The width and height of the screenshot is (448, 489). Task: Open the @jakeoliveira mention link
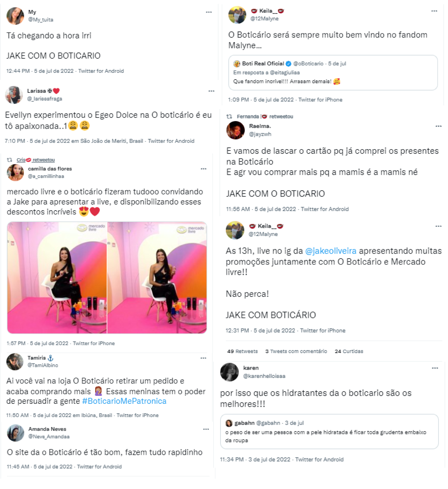point(331,251)
